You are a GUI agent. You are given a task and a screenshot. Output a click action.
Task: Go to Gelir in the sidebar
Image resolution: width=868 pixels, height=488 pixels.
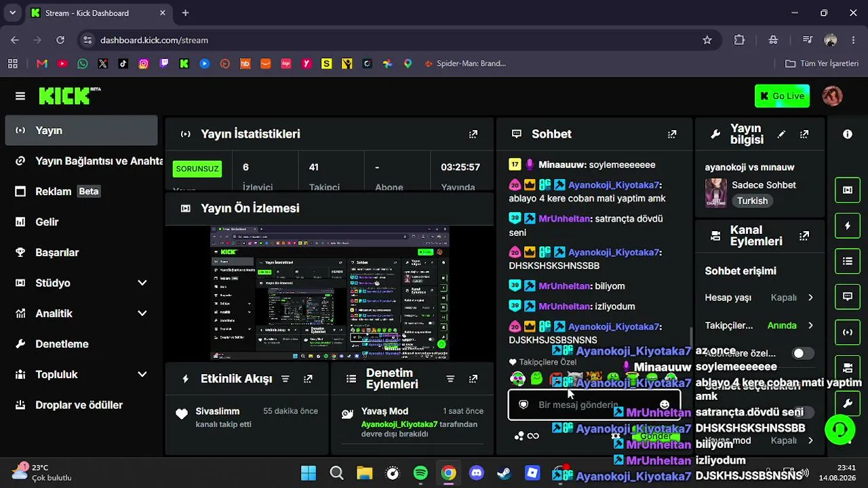coord(81,222)
